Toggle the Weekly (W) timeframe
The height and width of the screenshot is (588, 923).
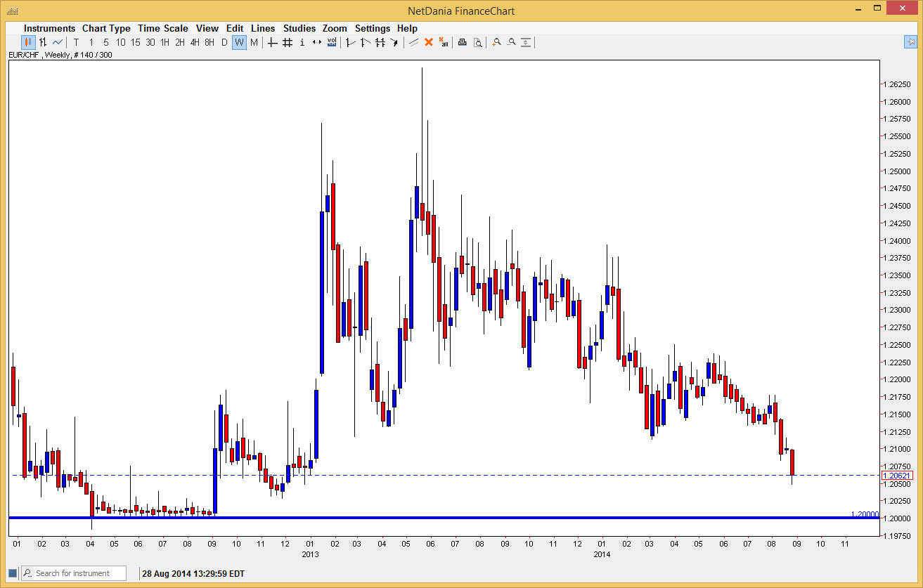[x=239, y=42]
